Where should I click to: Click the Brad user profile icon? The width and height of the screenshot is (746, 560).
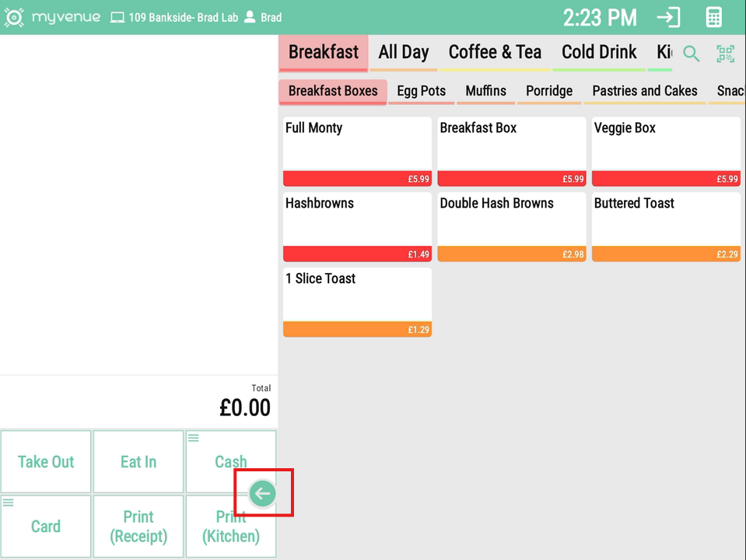[250, 17]
